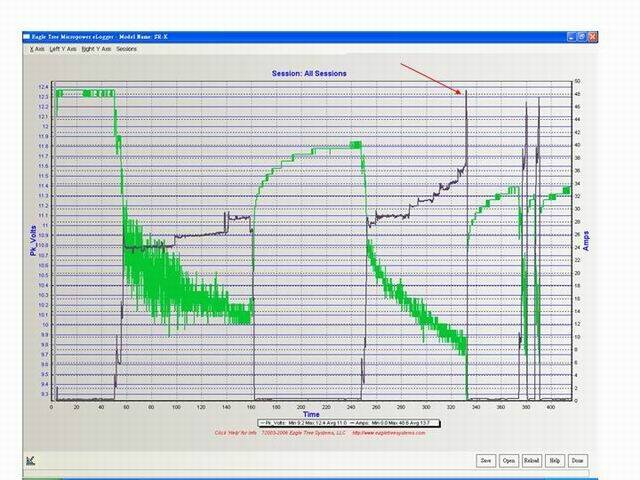Minimize the eLogger window
Screen dimensions: 640x480
(x=571, y=37)
